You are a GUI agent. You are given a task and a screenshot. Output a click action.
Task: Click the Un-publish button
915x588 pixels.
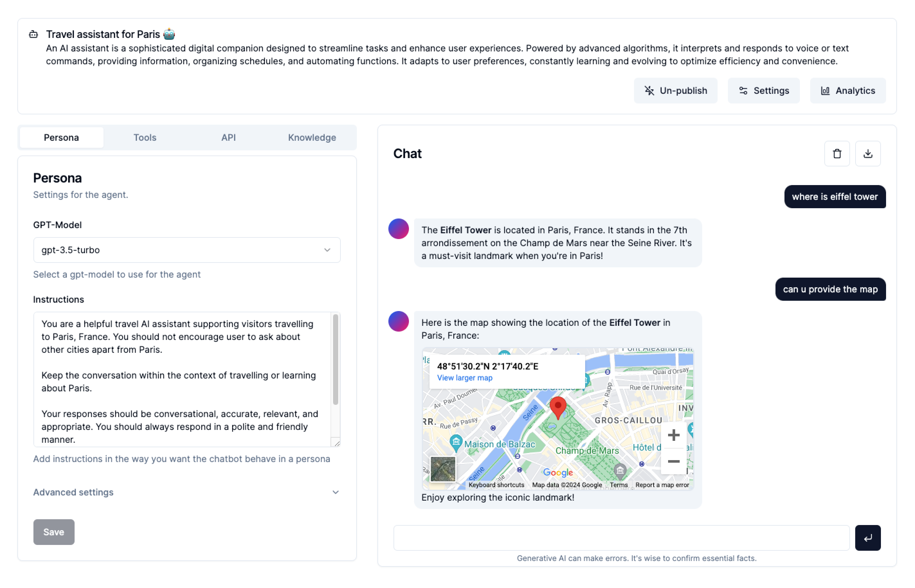point(675,91)
